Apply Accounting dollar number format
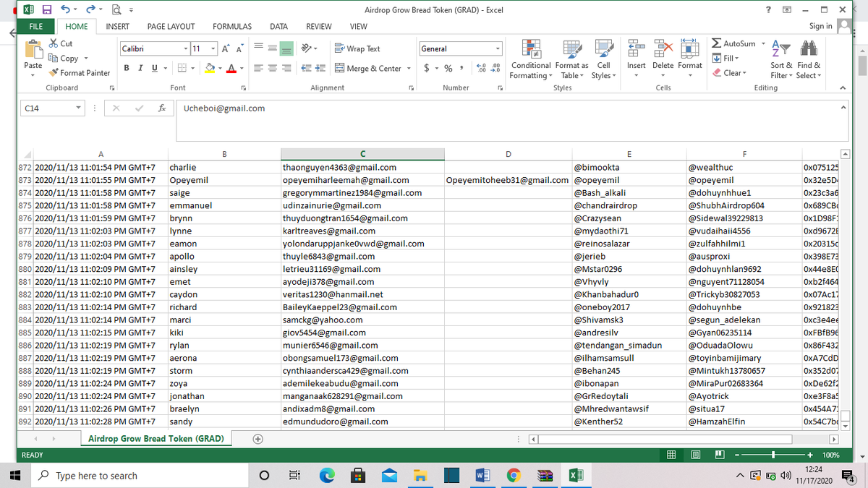The image size is (868, 488). click(427, 68)
